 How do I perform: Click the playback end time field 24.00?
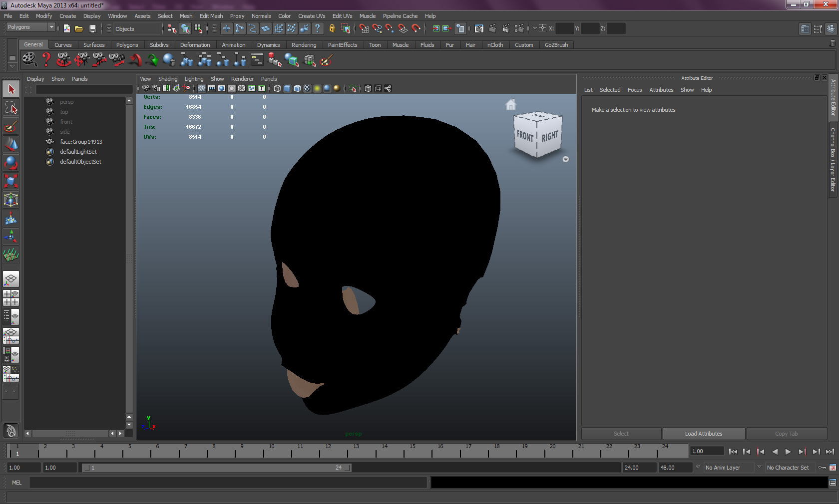(639, 468)
